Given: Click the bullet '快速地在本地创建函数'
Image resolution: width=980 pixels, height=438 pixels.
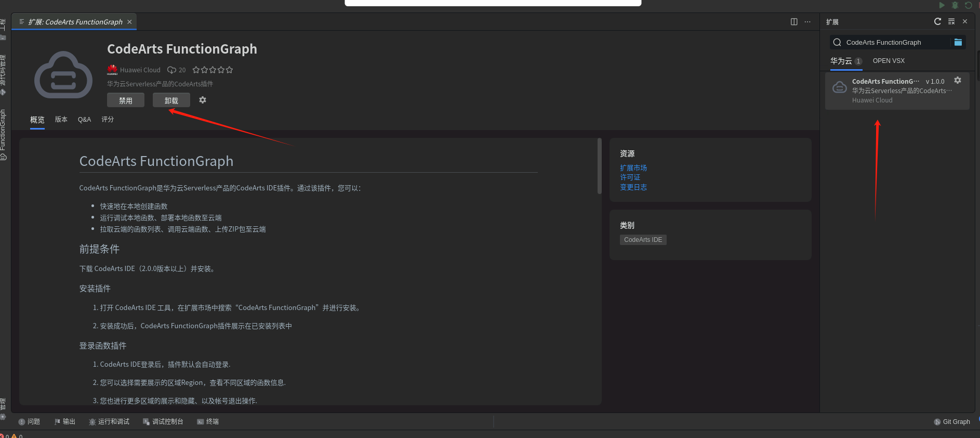Looking at the screenshot, I should pos(134,207).
